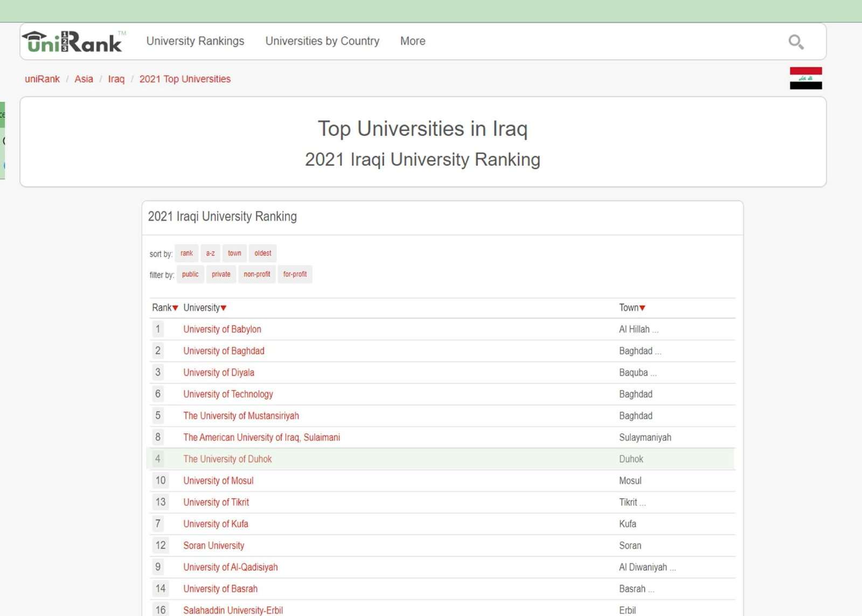The image size is (862, 616).
Task: Open The American University of Iraq, Sulaimani
Action: click(x=261, y=437)
